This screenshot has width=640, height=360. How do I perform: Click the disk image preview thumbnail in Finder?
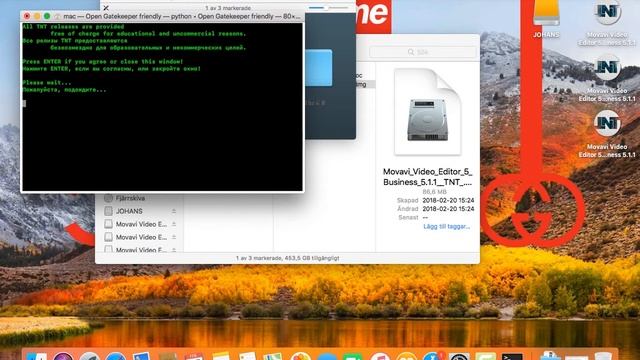point(427,112)
